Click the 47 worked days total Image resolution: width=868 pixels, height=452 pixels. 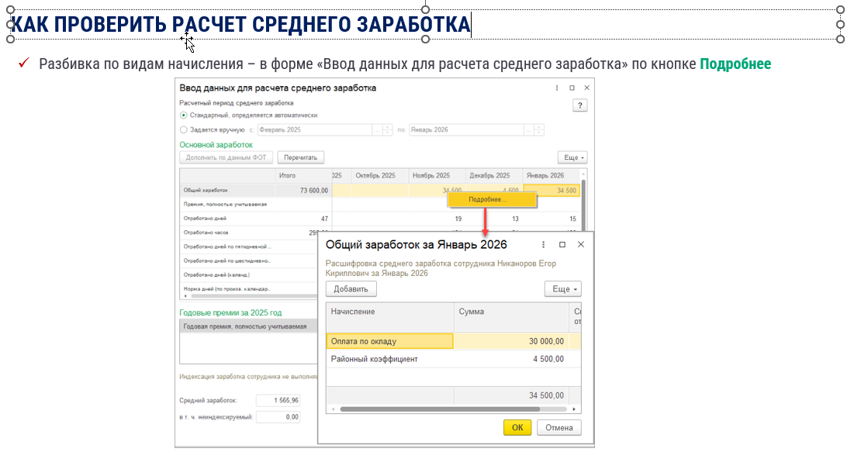(x=303, y=219)
